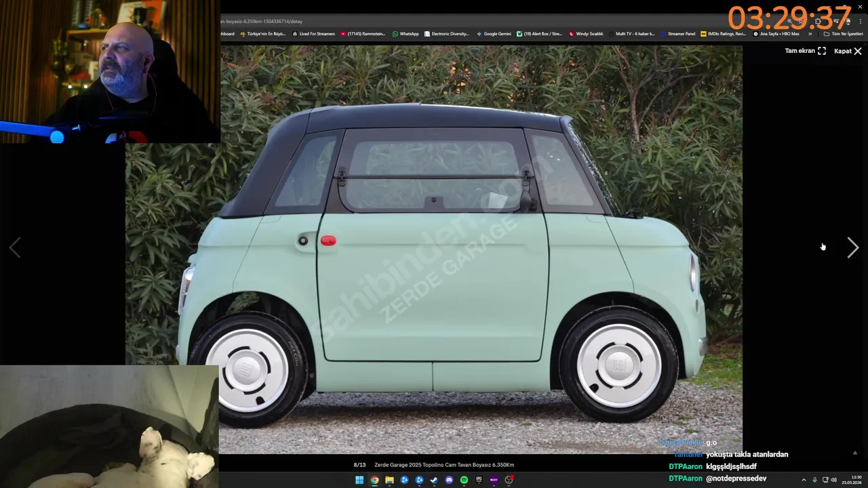Screen dimensions: 868x488
Task: Click the microphone tray icon
Action: coord(814,480)
